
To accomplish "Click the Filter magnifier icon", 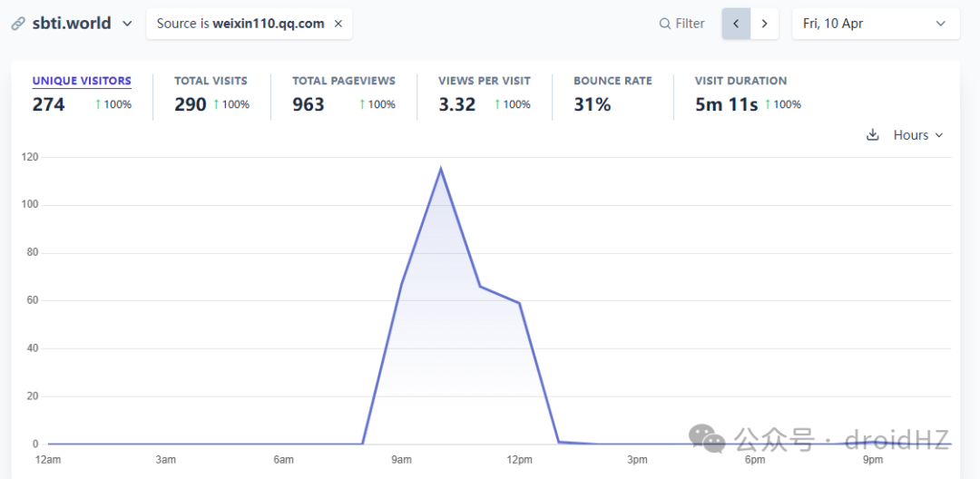I will (665, 24).
